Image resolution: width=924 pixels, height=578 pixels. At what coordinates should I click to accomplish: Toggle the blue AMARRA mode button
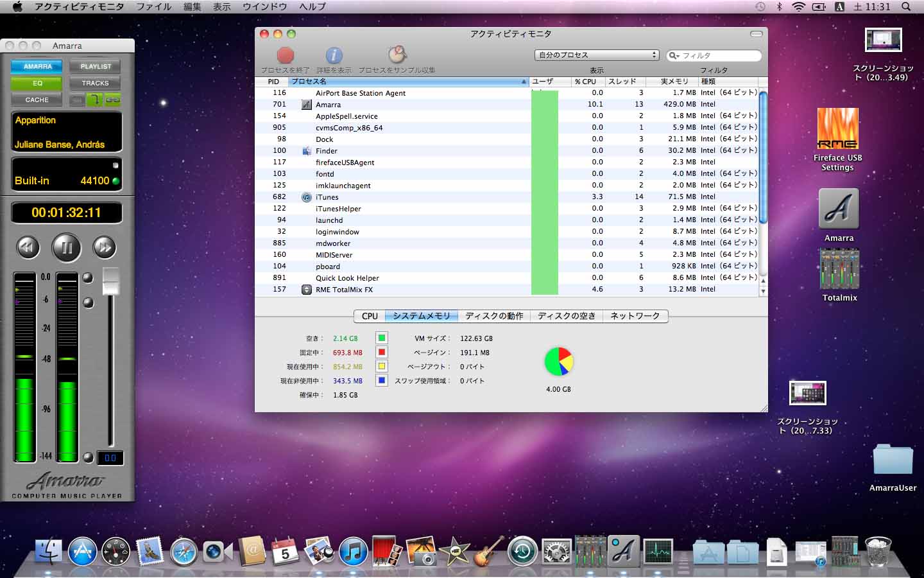(37, 66)
